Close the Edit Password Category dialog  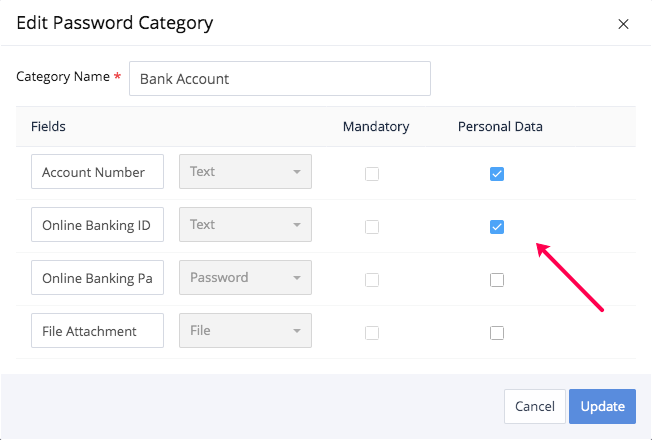[x=623, y=24]
